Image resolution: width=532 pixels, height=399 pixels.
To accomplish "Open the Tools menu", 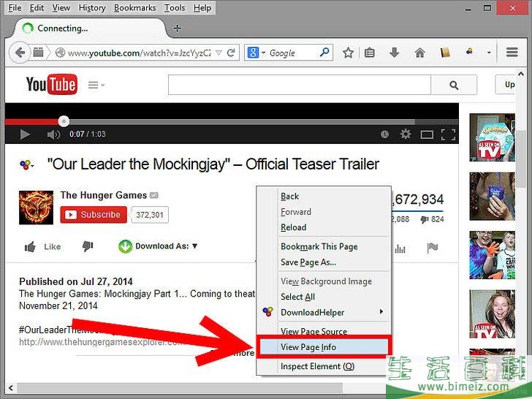I will coord(175,8).
